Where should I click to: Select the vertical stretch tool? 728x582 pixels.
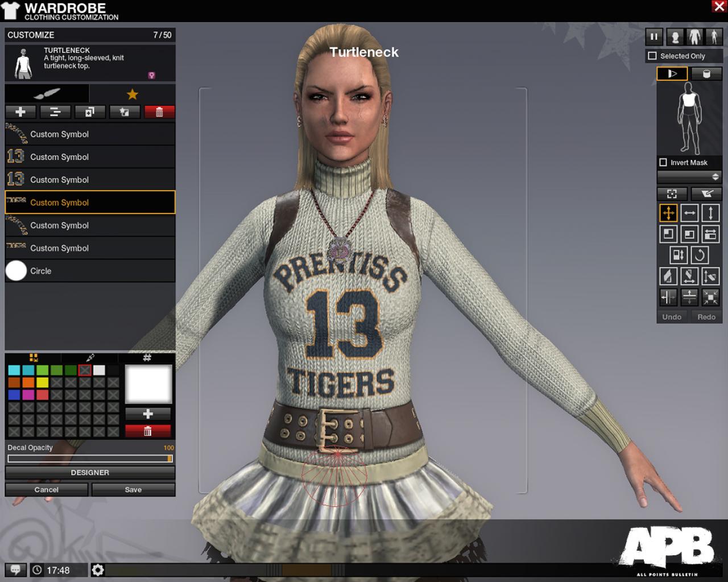pyautogui.click(x=710, y=213)
